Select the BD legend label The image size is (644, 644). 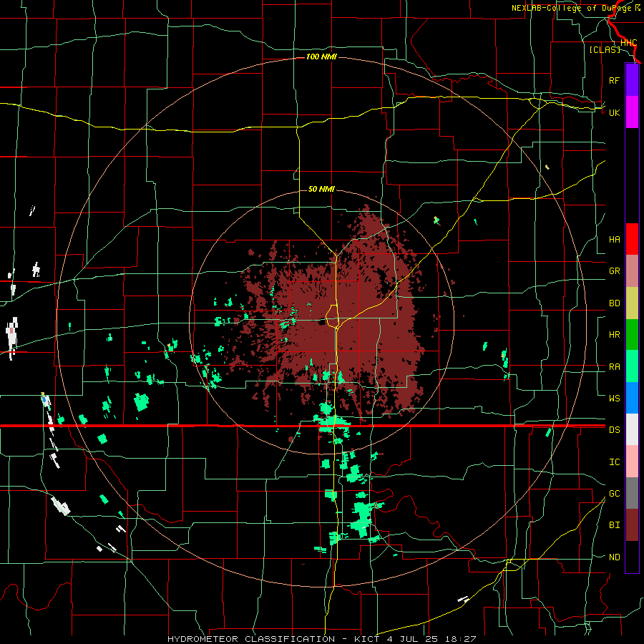(614, 303)
